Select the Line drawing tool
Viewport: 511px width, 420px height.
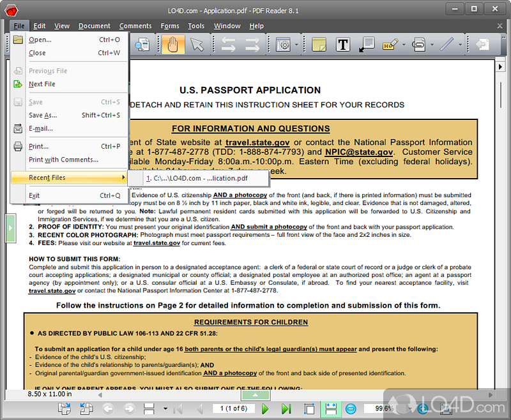pos(446,44)
